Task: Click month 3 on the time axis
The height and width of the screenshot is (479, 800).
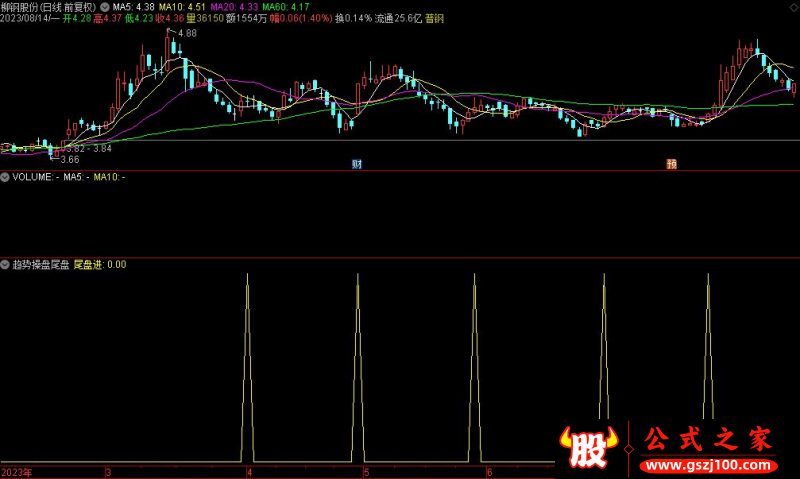Action: (x=108, y=472)
